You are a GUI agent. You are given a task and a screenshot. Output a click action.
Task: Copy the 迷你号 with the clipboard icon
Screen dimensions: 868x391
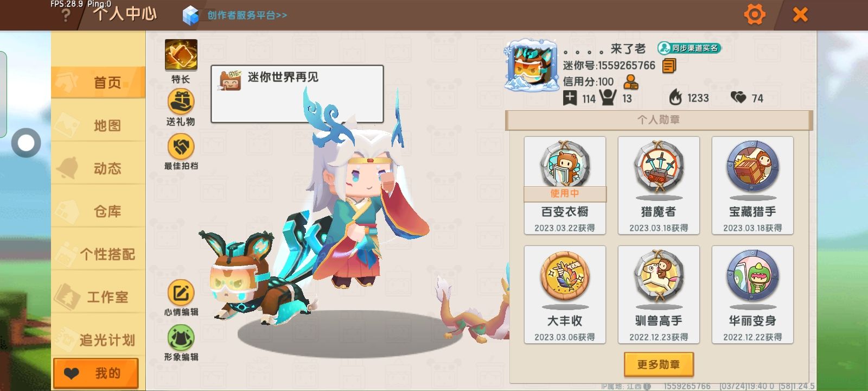pos(669,66)
